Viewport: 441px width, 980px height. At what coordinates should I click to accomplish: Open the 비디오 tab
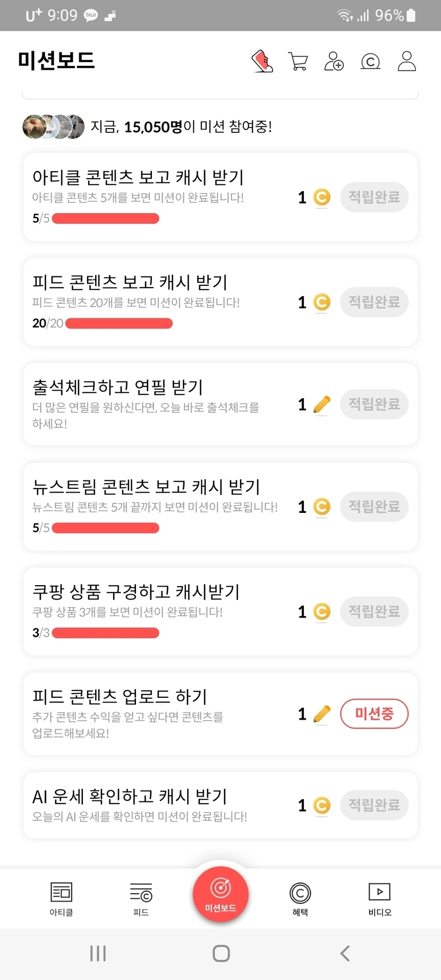[x=380, y=899]
